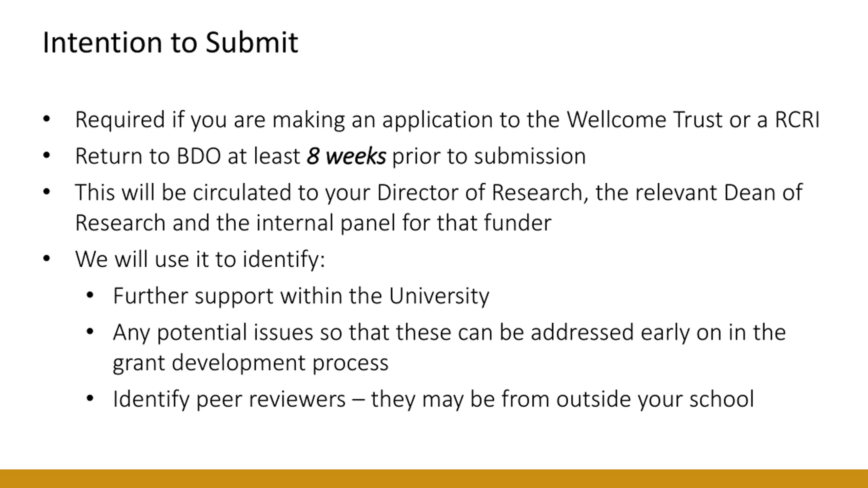Click the 'Return to BDO' bullet line

pyautogui.click(x=330, y=157)
